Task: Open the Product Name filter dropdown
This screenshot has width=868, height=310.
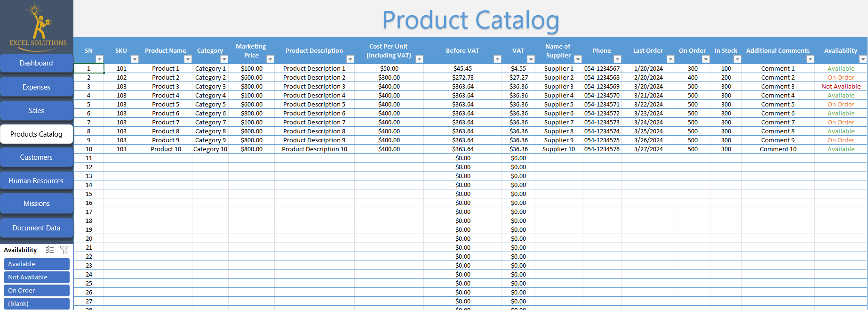Action: pyautogui.click(x=188, y=59)
